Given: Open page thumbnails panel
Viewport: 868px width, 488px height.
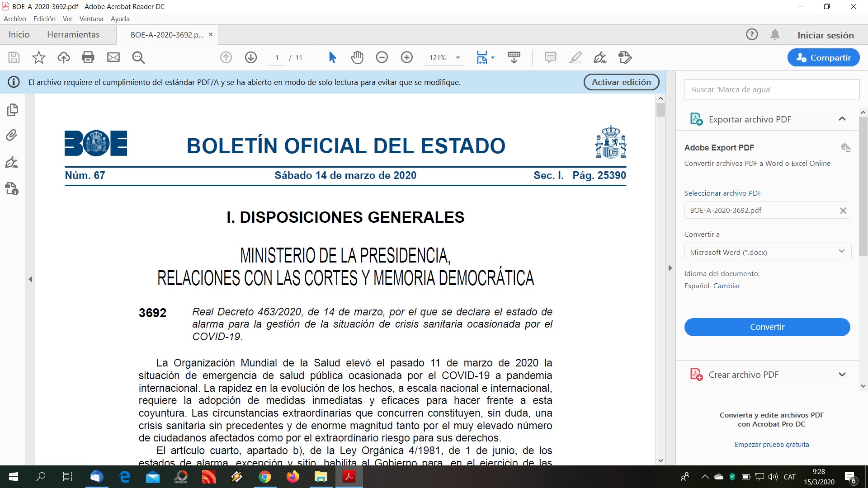Looking at the screenshot, I should tap(12, 110).
